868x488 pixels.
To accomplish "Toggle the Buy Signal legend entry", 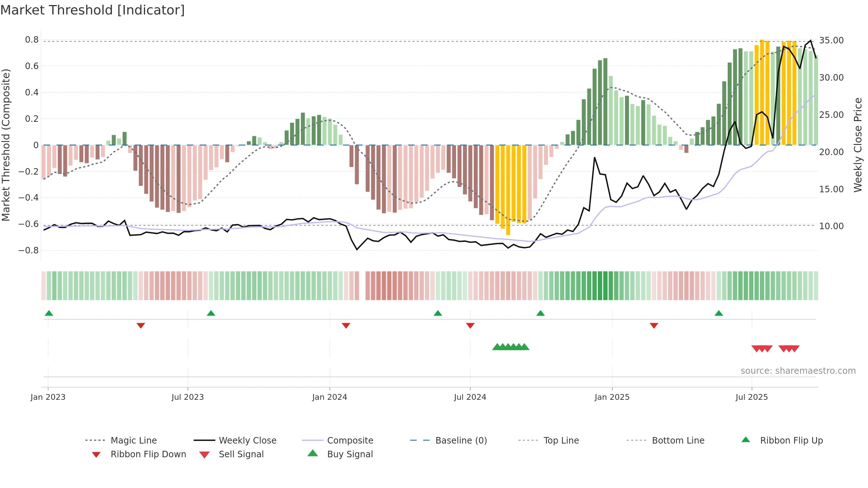I will pos(340,454).
